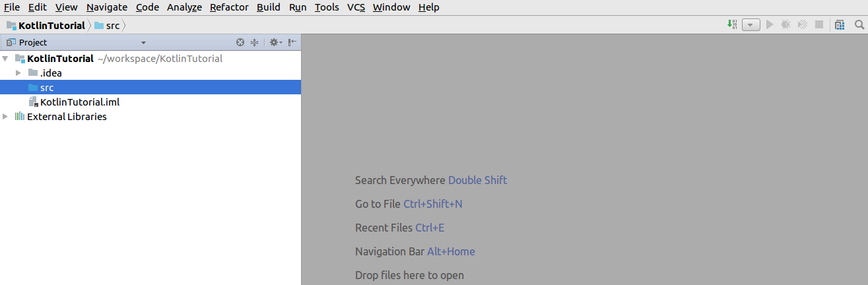Collapse all nodes in Project panel
Image resolution: width=868 pixels, height=285 pixels.
pos(254,42)
